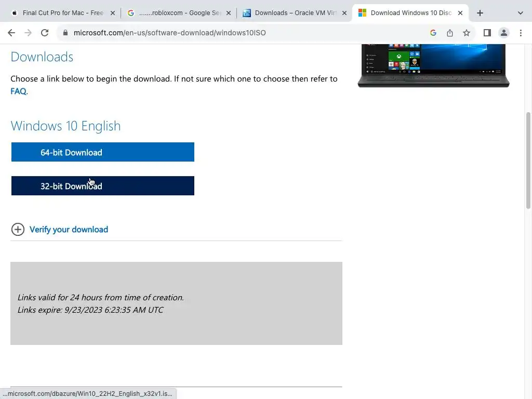Screen dimensions: 532x399
Task: Click the Links expire date text
Action: [90, 310]
